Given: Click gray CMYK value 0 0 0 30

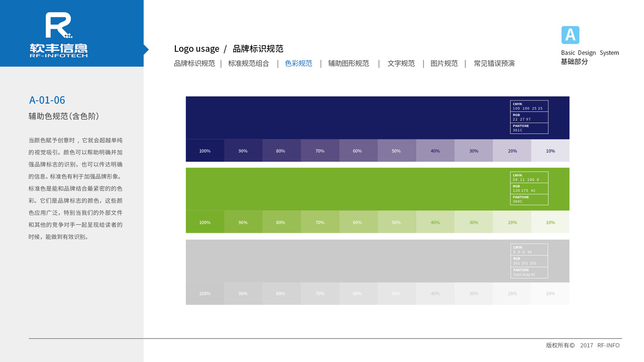Looking at the screenshot, I should (522, 252).
